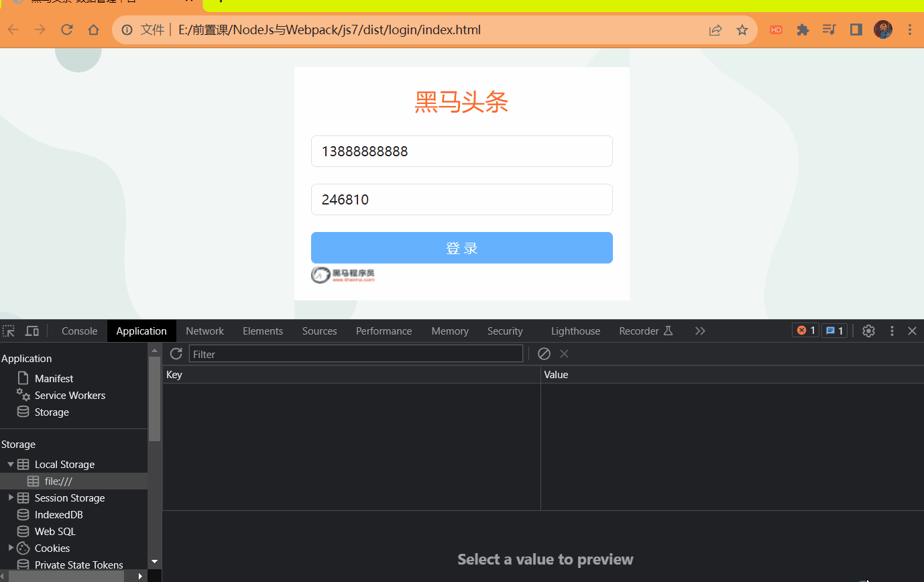Close the DevTools panel
The width and height of the screenshot is (924, 582).
point(912,331)
